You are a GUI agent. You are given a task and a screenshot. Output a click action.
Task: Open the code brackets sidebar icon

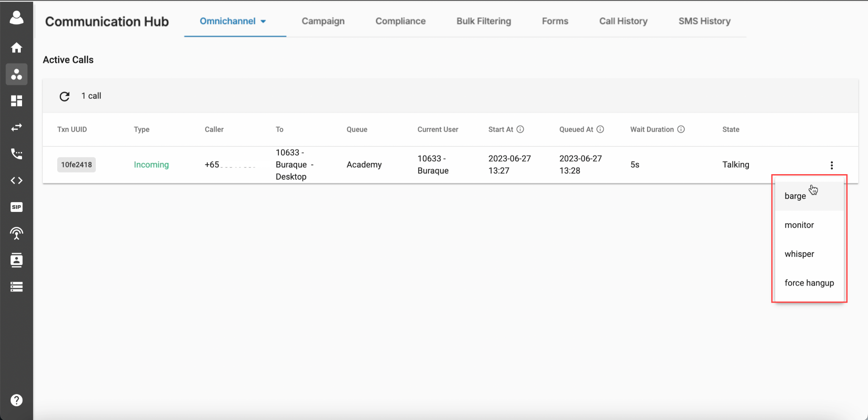pos(17,181)
